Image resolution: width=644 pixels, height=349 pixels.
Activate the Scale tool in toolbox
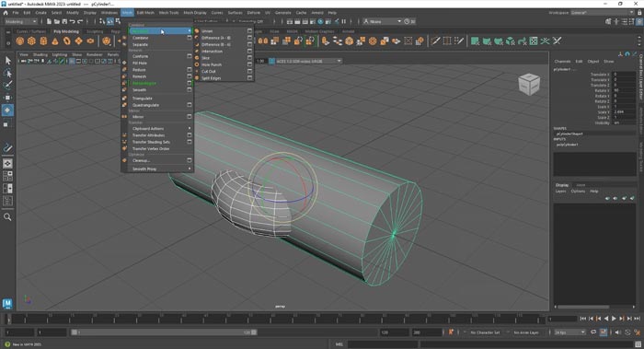pyautogui.click(x=7, y=123)
